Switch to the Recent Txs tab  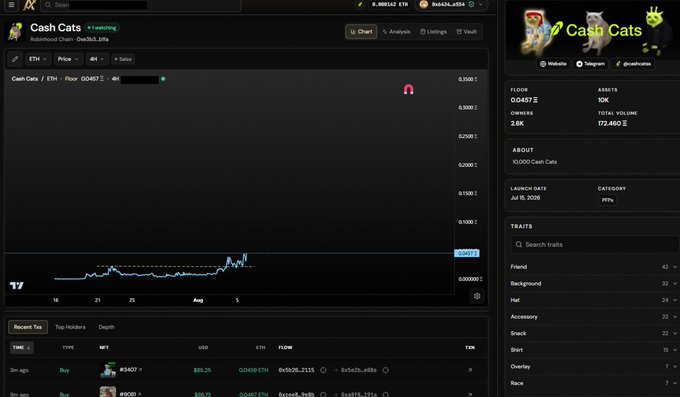[x=28, y=327]
